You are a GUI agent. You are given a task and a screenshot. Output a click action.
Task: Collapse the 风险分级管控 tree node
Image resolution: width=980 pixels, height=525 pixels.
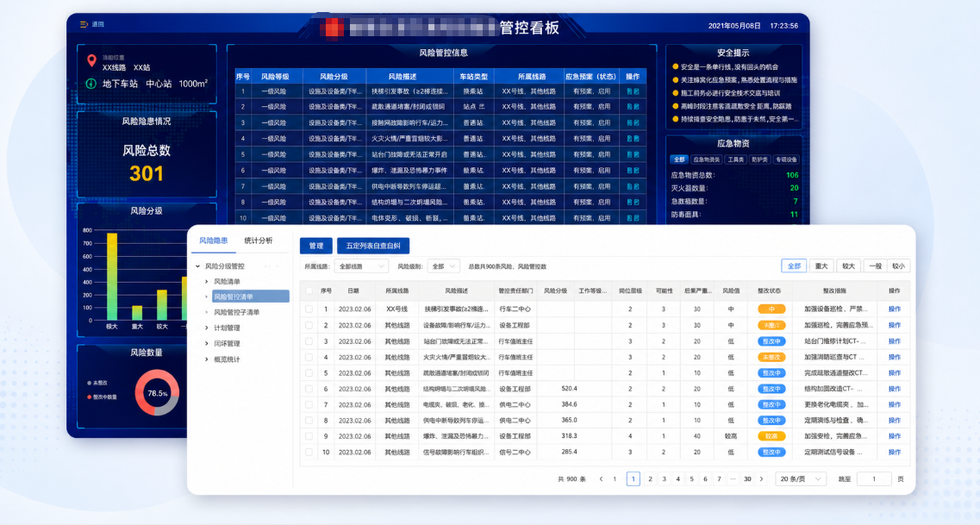(x=198, y=266)
